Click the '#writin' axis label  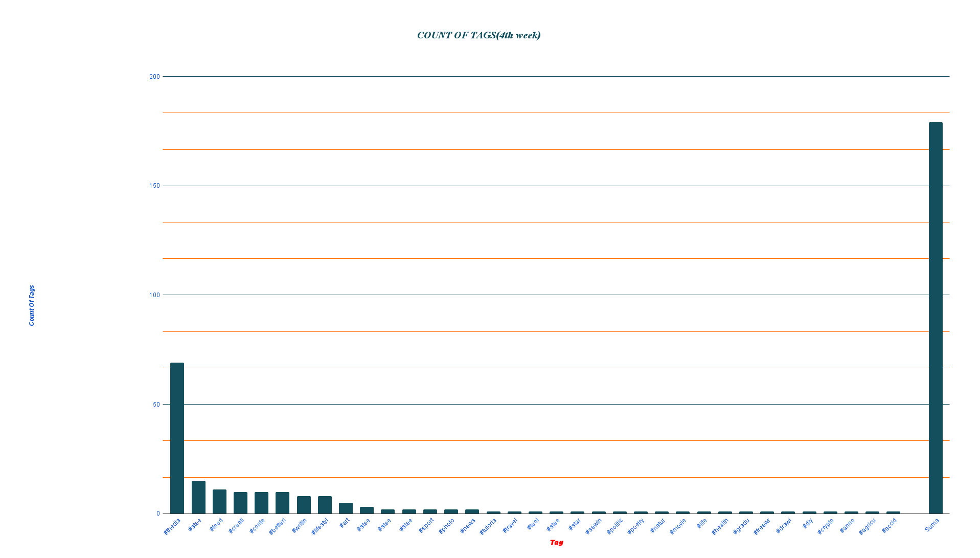point(300,526)
